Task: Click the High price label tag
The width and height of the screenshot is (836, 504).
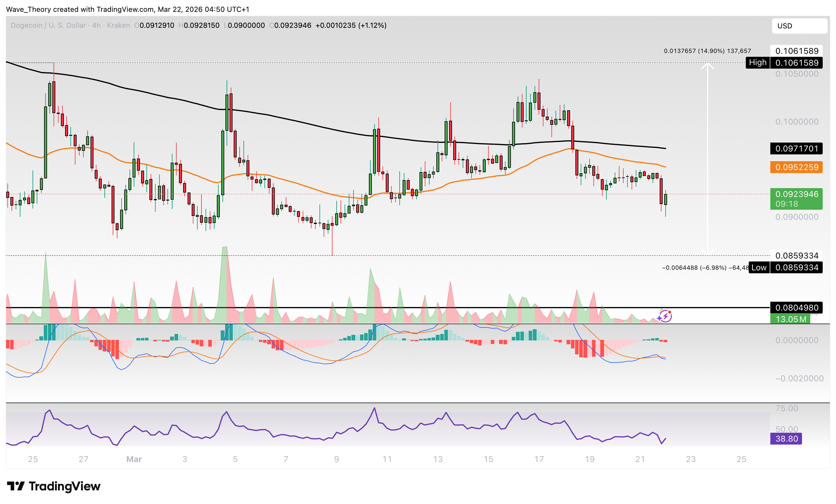Action: pyautogui.click(x=757, y=62)
